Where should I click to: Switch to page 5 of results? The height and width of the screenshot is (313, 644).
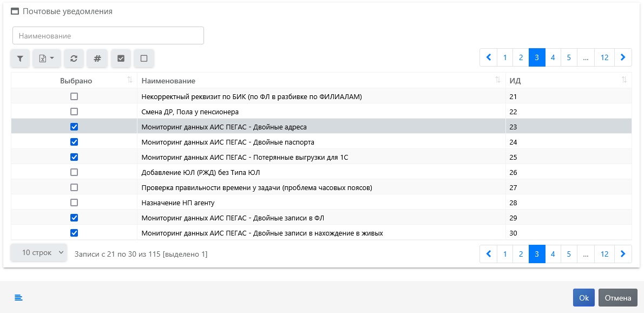pos(569,57)
